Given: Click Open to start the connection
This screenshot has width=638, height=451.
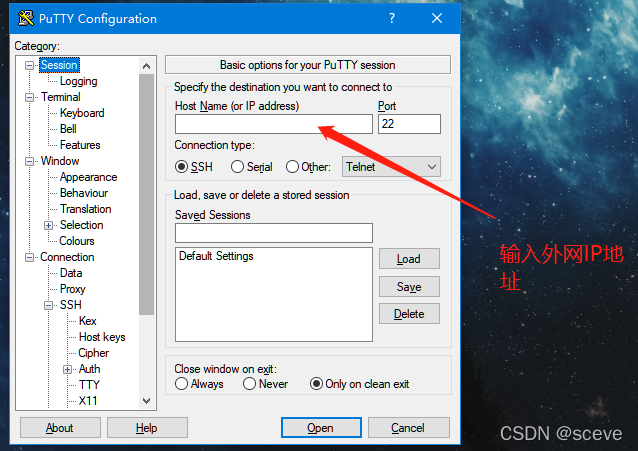Looking at the screenshot, I should (321, 428).
